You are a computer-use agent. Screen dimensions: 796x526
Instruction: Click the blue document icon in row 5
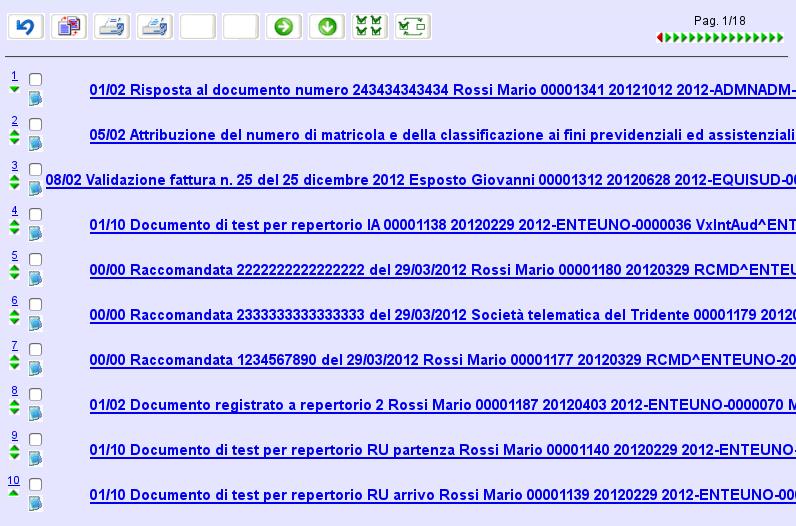35,278
